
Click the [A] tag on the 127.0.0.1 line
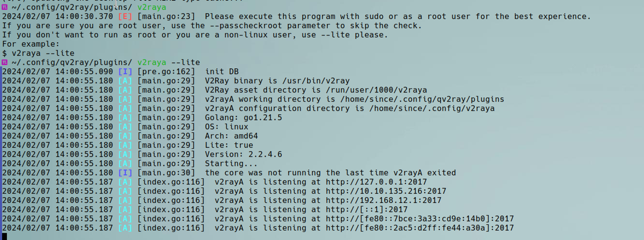(x=125, y=182)
